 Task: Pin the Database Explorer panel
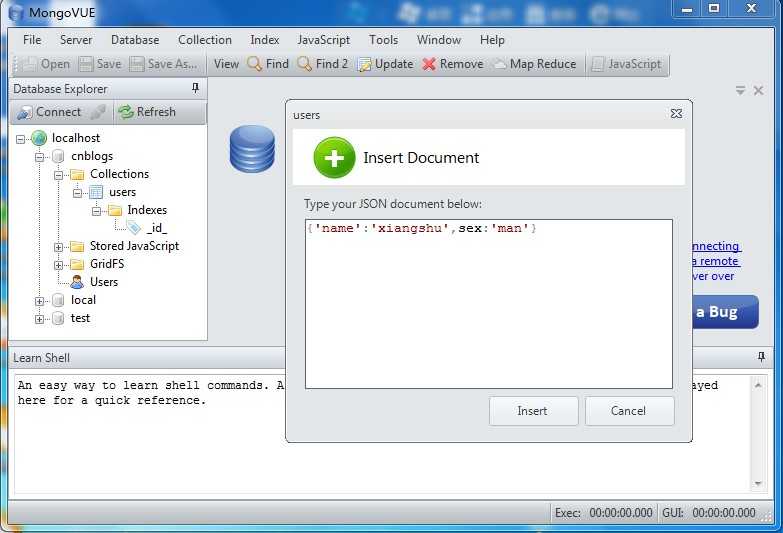195,88
